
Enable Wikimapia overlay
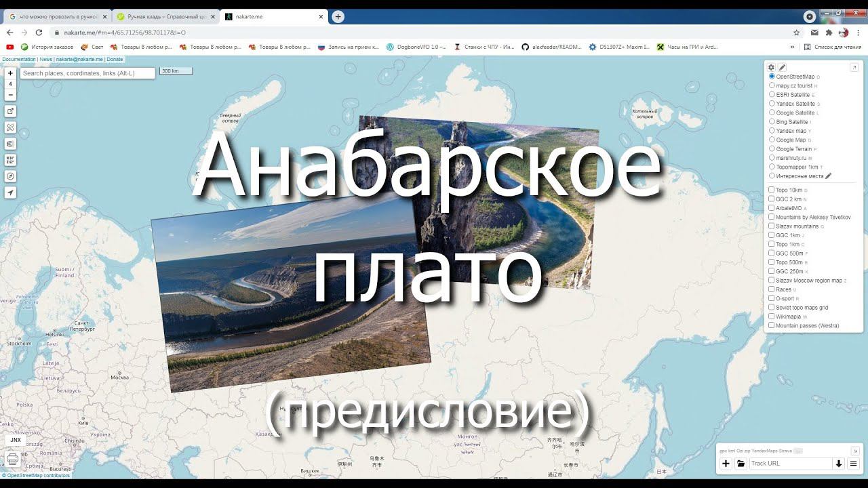(x=771, y=317)
